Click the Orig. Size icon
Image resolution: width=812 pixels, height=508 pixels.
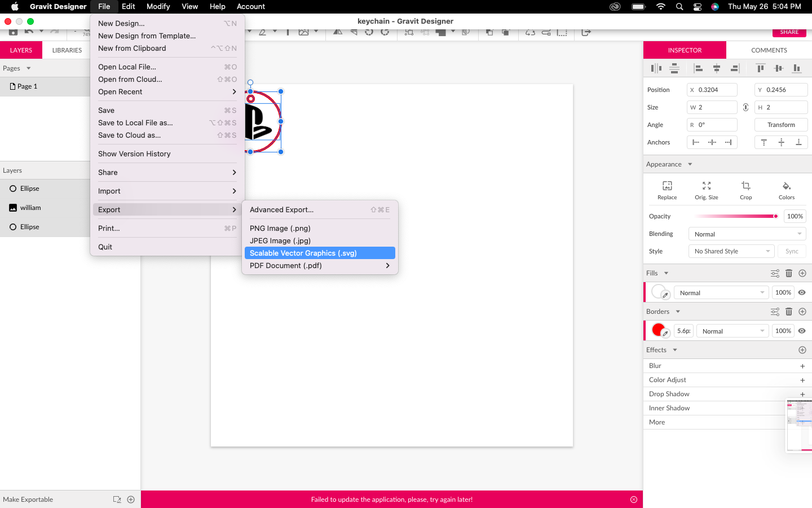[707, 186]
